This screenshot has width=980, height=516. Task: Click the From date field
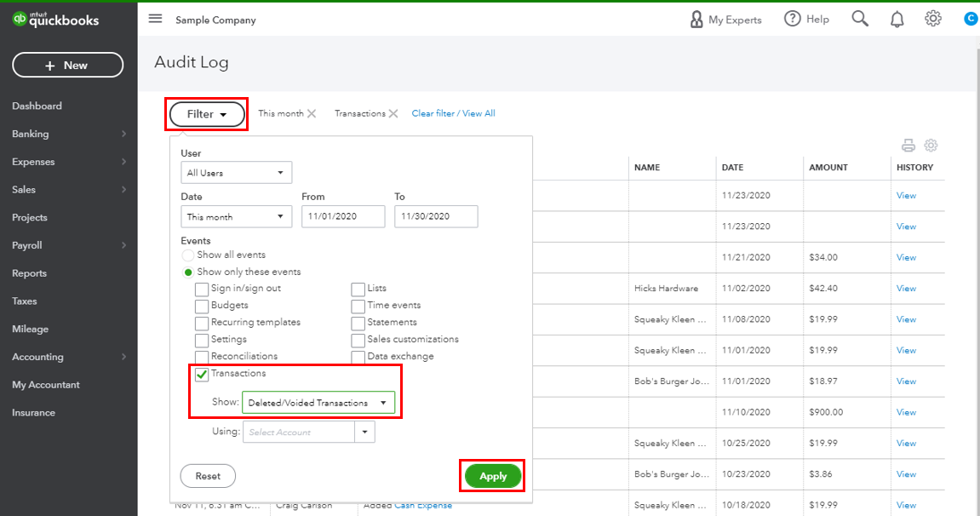[x=343, y=217]
